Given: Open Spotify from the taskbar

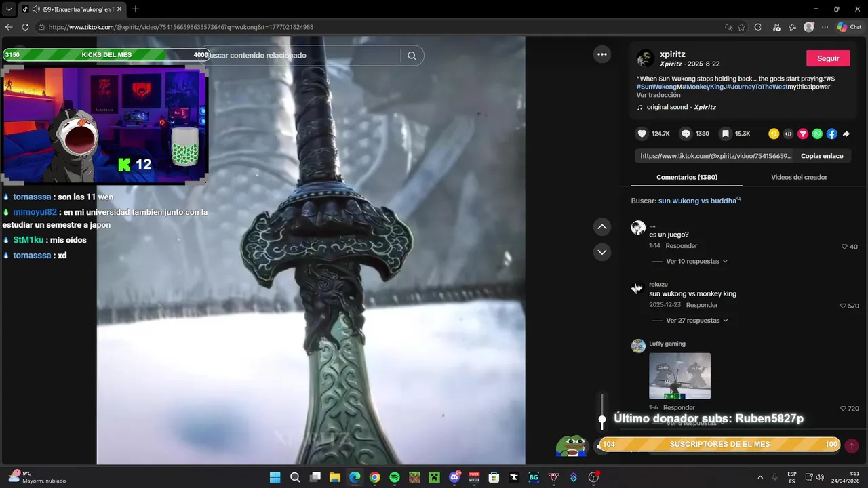Looking at the screenshot, I should pyautogui.click(x=395, y=477).
